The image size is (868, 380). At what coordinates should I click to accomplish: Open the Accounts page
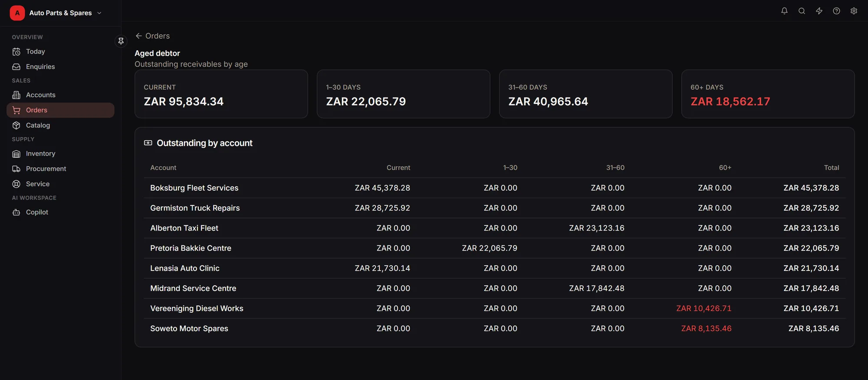[60, 95]
